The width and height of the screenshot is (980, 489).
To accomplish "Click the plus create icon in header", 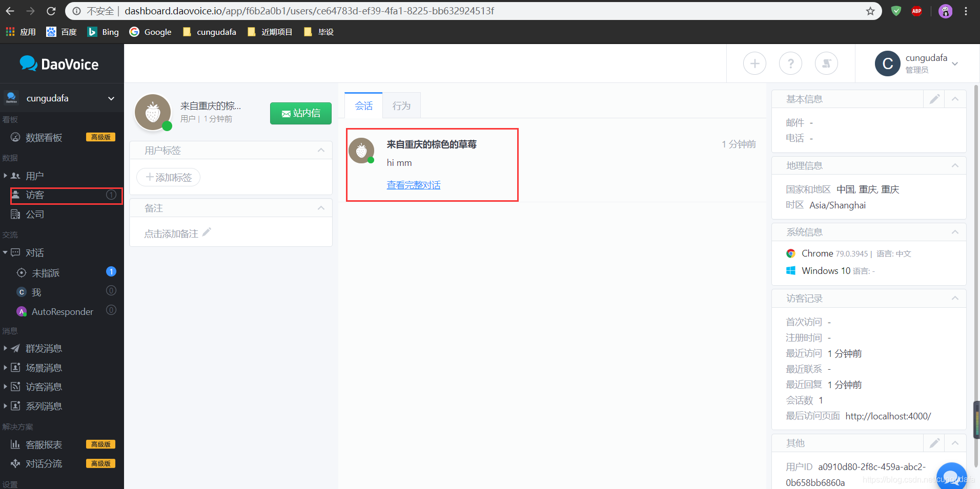I will 754,63.
